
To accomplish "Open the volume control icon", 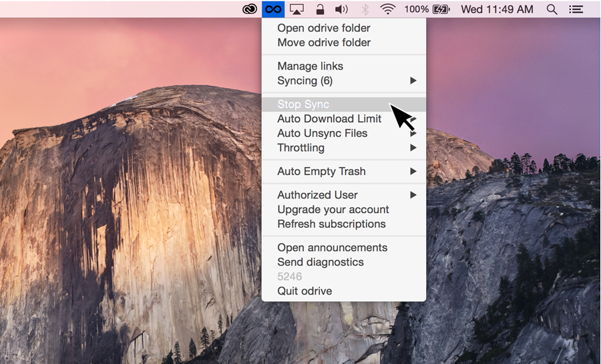I will pos(341,9).
